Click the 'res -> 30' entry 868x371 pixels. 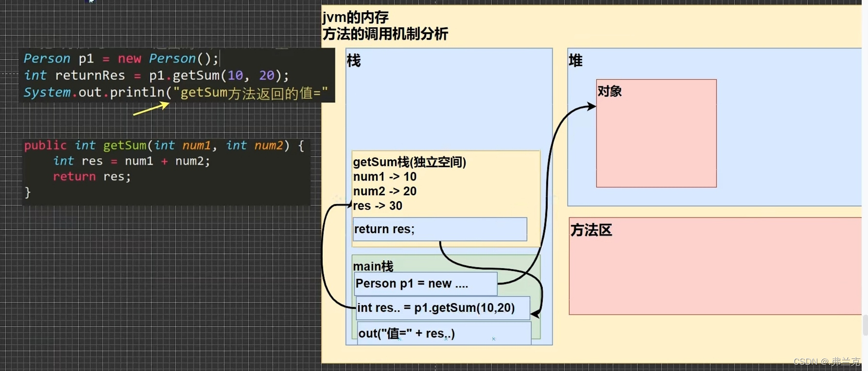click(378, 206)
